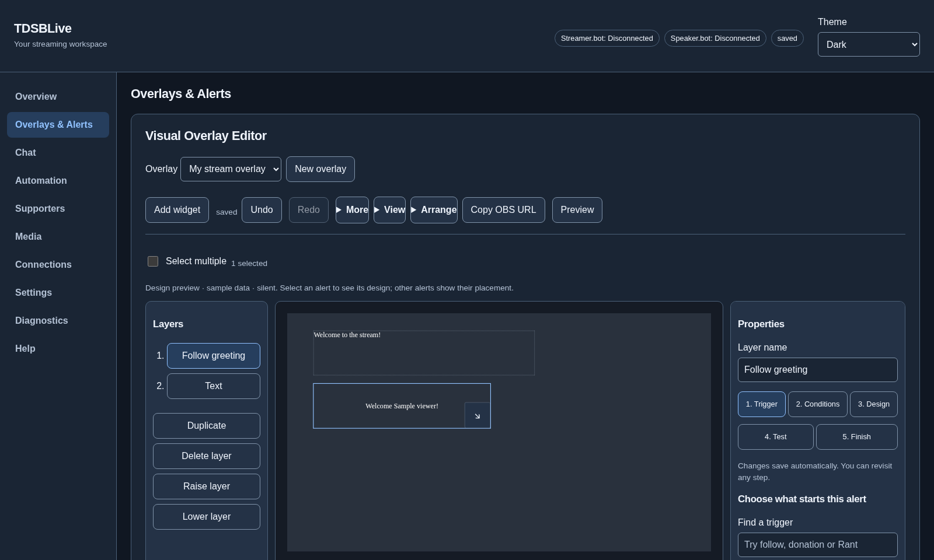
Task: Expand the View disclosure menu
Action: (389, 210)
